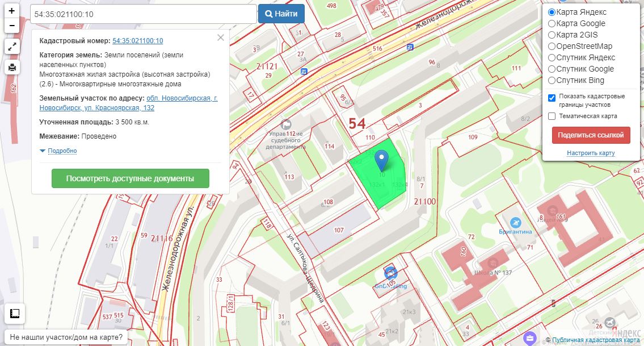Open cadastral number link 54:35:021100:10
This screenshot has height=346, width=644.
point(137,41)
